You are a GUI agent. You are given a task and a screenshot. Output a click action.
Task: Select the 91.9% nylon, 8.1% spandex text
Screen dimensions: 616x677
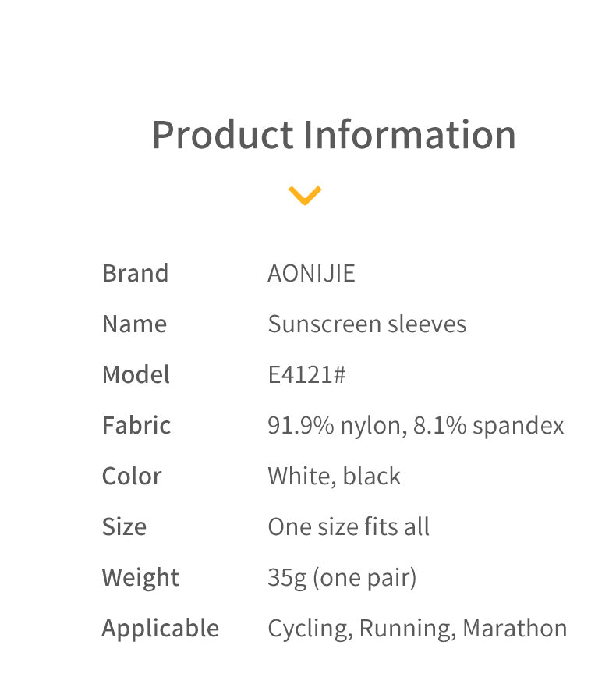pyautogui.click(x=416, y=425)
